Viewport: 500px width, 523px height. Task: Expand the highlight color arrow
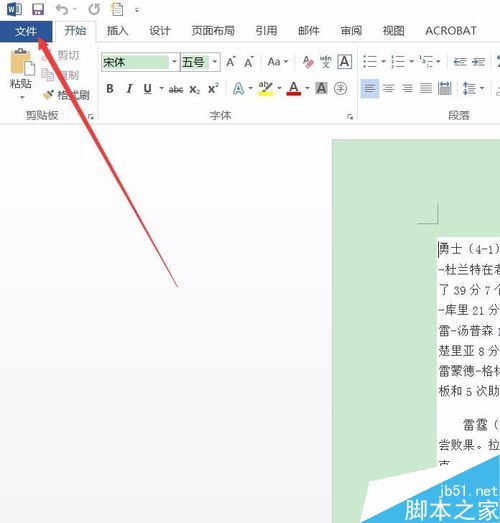pos(280,88)
